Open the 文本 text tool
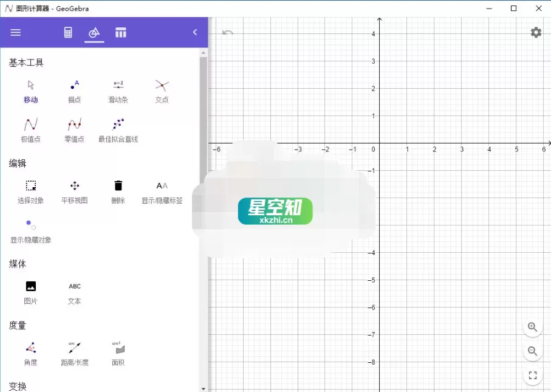 coord(74,292)
